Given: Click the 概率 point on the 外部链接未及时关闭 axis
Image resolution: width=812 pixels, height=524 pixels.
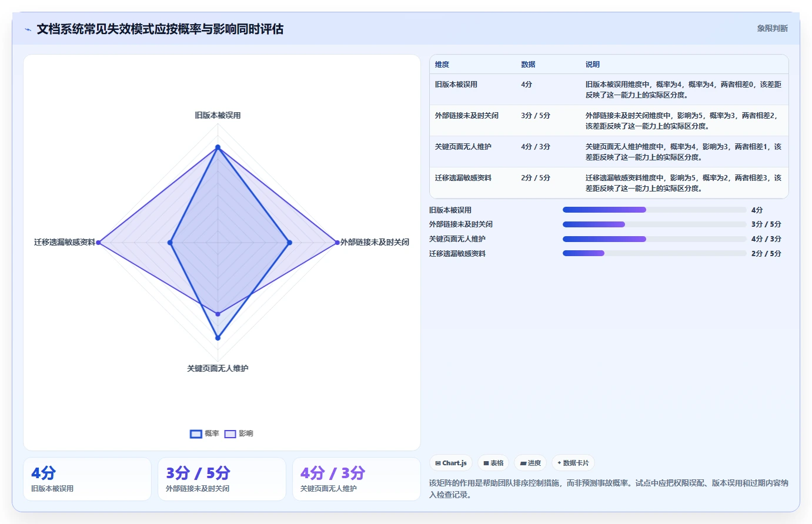Looking at the screenshot, I should [x=289, y=242].
